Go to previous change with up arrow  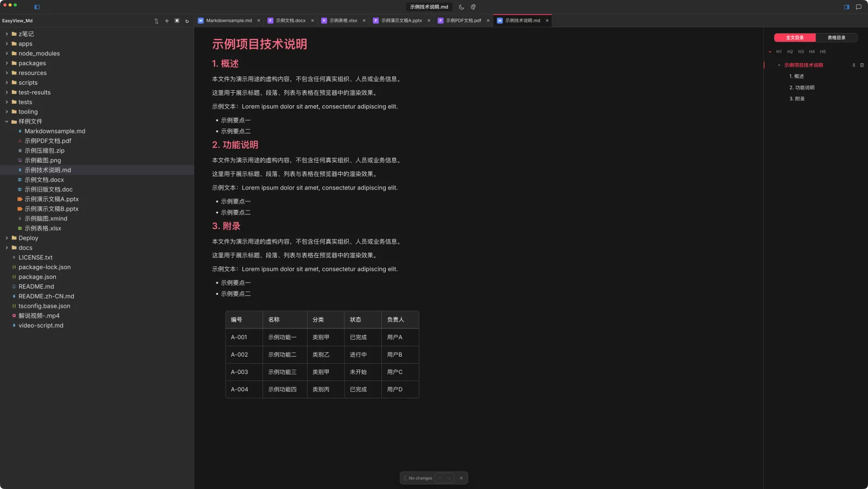440,478
